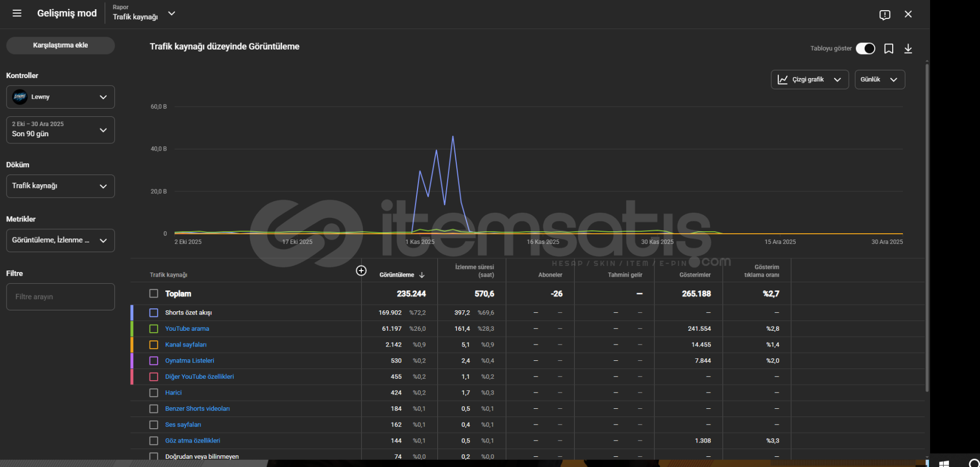
Task: Click the Filtre arayın search field
Action: click(x=60, y=297)
